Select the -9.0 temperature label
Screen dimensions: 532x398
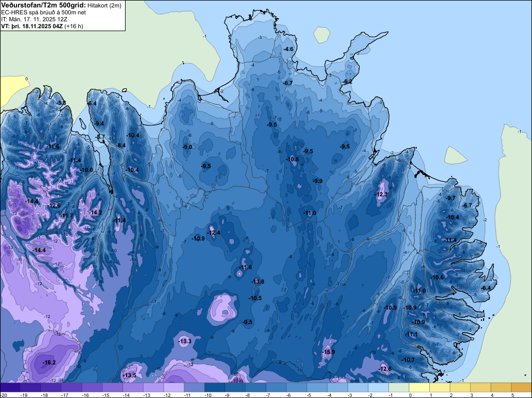tap(187, 147)
